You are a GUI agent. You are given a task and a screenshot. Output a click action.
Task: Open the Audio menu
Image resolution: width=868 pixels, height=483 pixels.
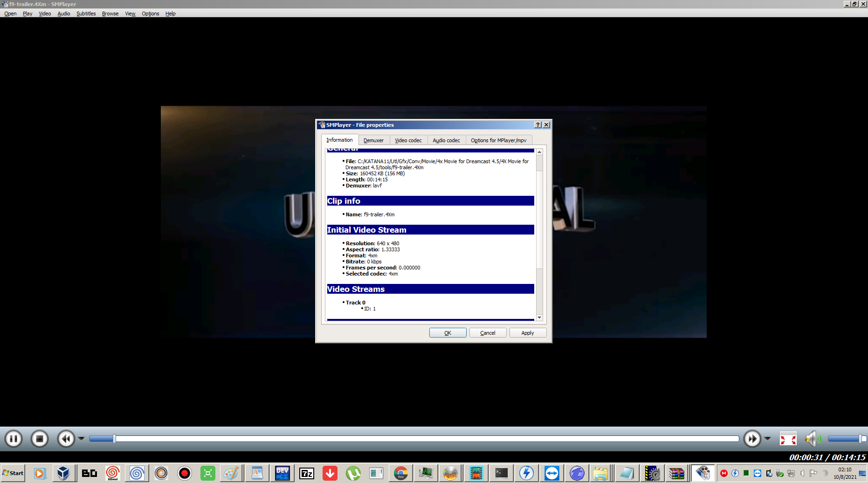(64, 14)
